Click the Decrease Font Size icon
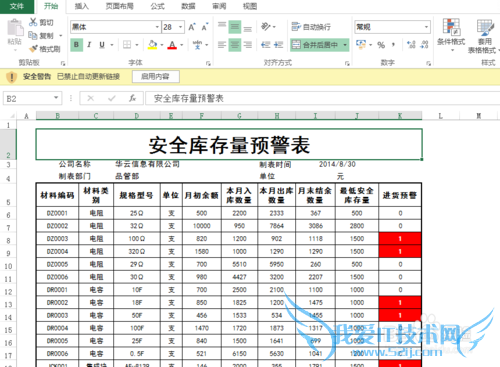This screenshot has width=500, height=367. [205, 27]
